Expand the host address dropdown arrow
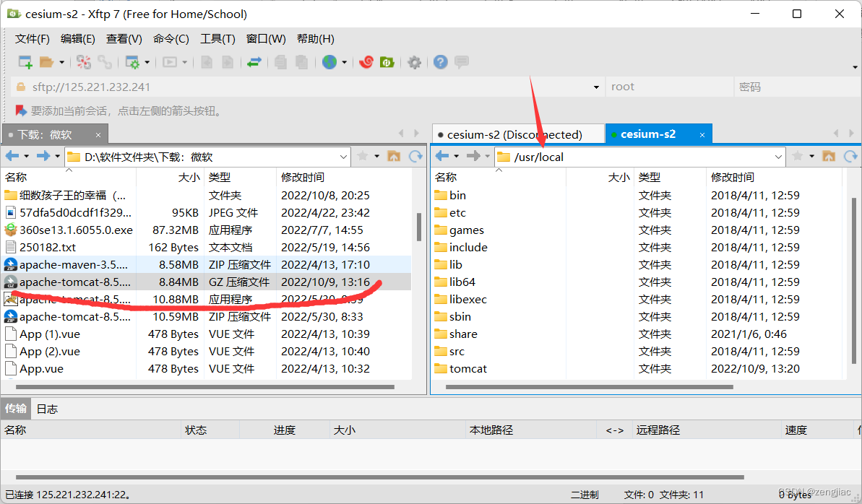The image size is (862, 504). 596,87
